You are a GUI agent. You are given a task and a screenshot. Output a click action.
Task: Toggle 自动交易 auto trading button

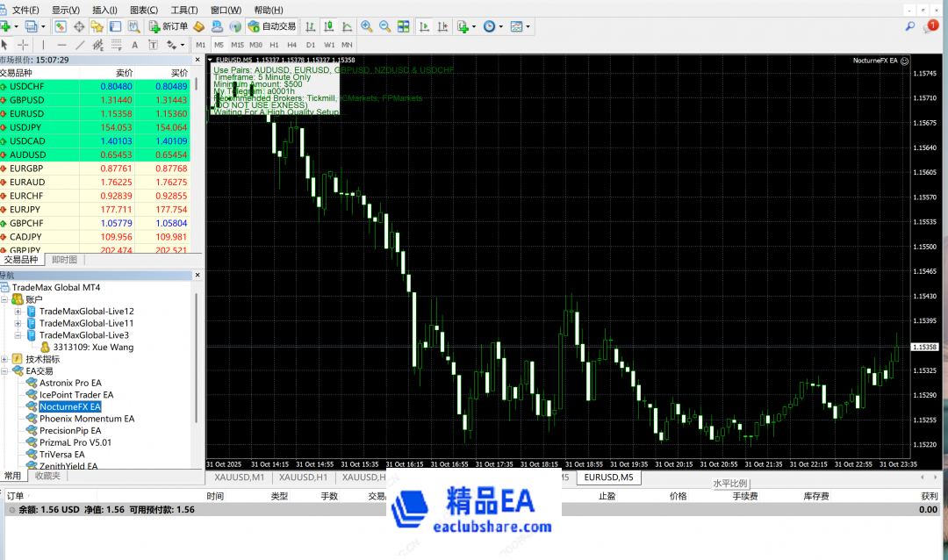pyautogui.click(x=272, y=26)
